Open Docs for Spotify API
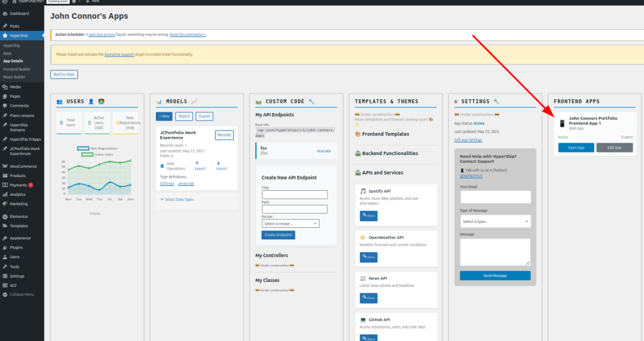Screen dimensions: 644x341 tap(369, 216)
